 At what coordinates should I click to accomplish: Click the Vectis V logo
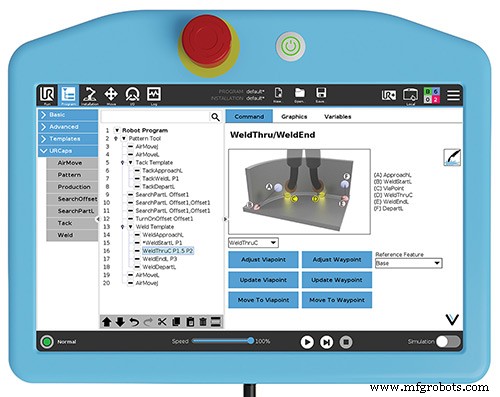click(x=452, y=319)
